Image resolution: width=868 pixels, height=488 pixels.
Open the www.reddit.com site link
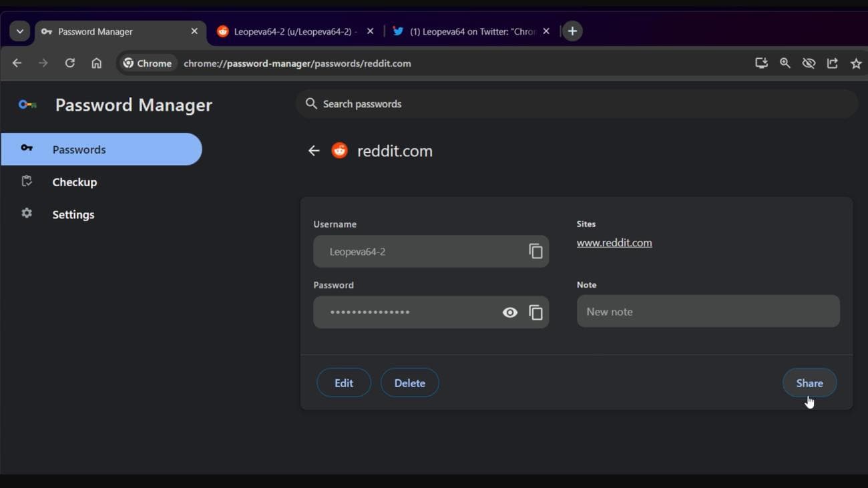point(614,242)
